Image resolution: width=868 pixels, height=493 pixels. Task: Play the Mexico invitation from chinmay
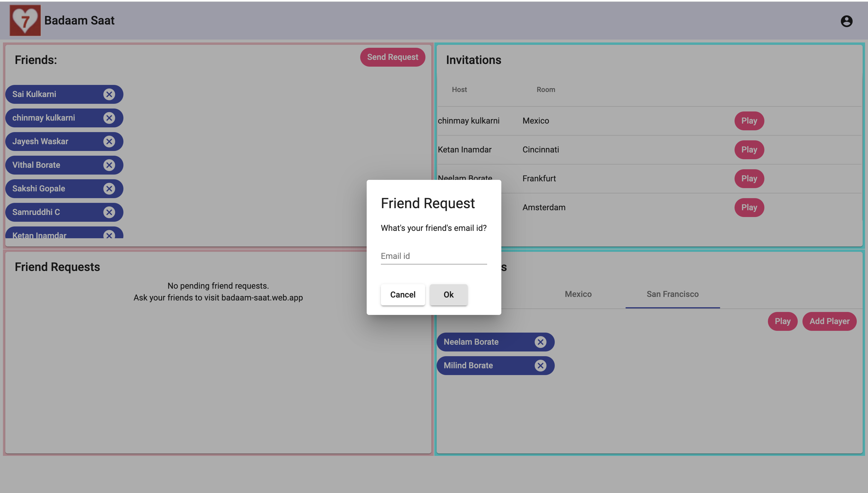[x=749, y=121]
